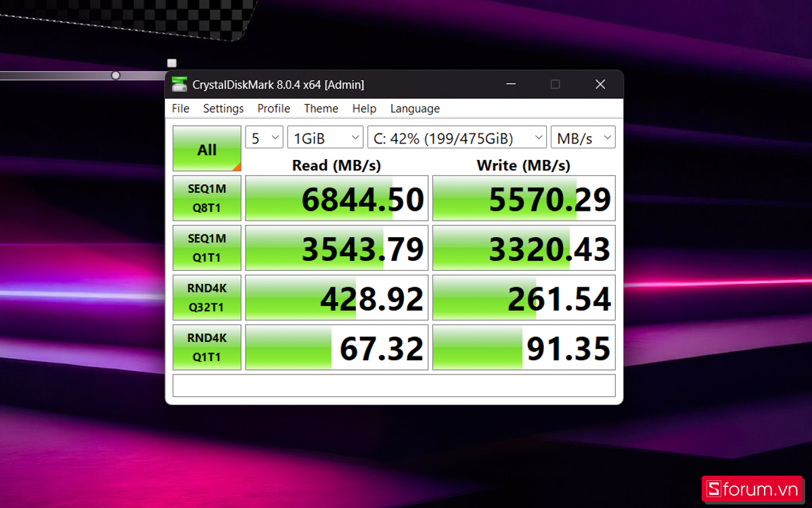Screen dimensions: 812x508
Task: Click the small white square handle above the window
Action: click(172, 63)
